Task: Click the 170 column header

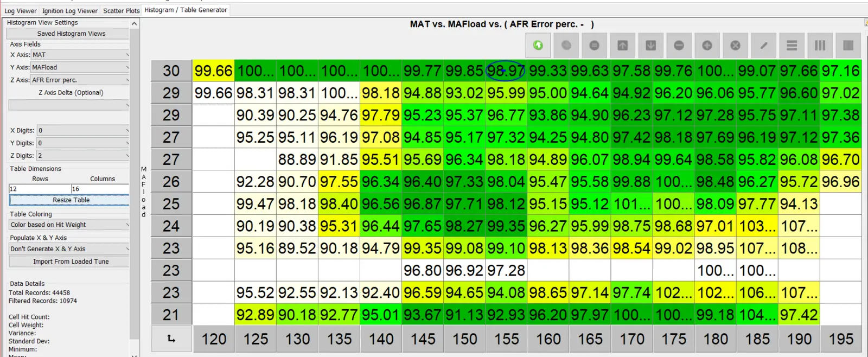Action: [631, 339]
